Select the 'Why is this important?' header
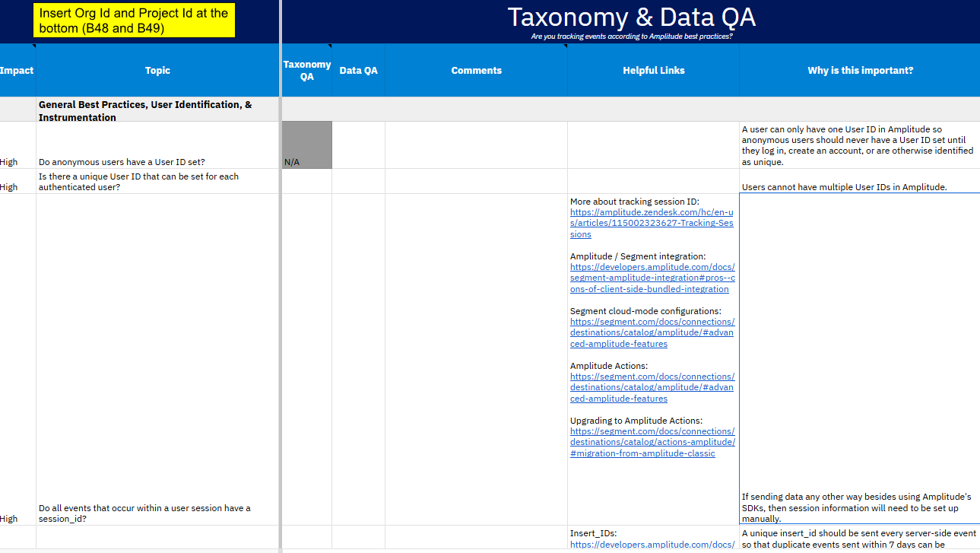This screenshot has width=980, height=553. pos(860,70)
